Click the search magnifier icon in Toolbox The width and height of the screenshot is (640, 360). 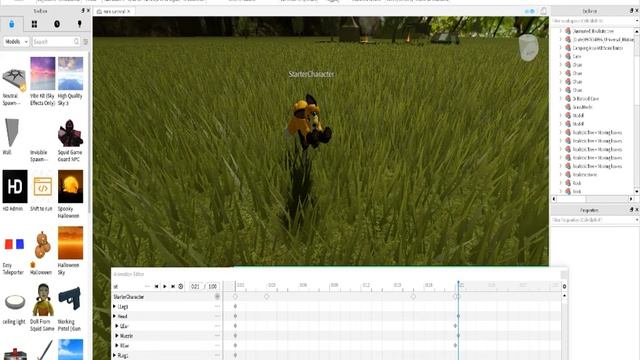pyautogui.click(x=76, y=42)
